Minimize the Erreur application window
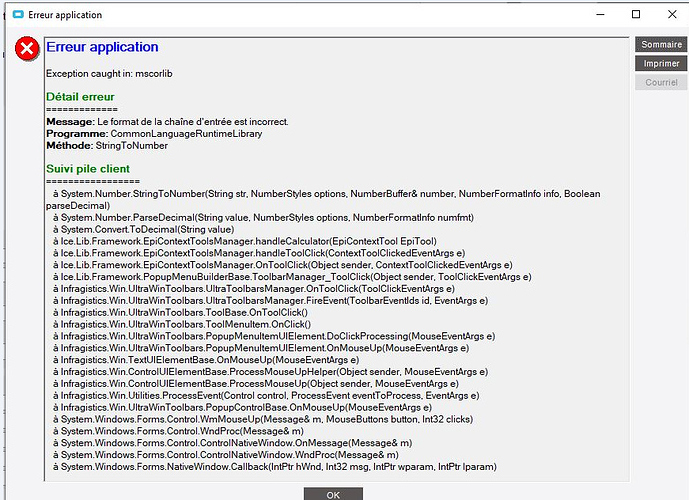The width and height of the screenshot is (689, 500). click(600, 14)
